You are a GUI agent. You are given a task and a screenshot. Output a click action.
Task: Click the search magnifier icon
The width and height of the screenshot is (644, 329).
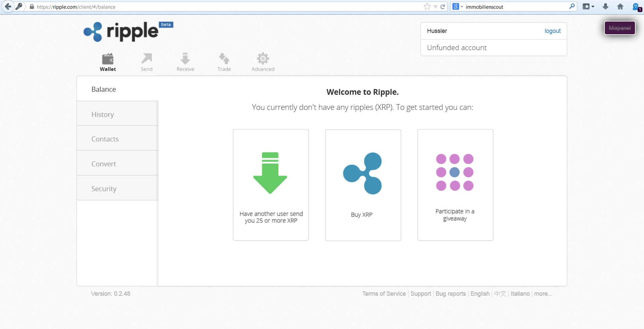tap(572, 6)
